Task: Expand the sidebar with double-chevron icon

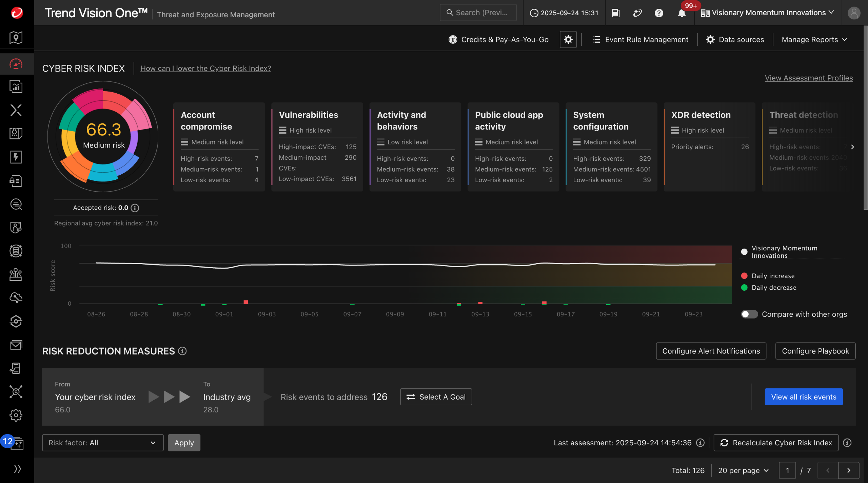Action: [x=17, y=468]
